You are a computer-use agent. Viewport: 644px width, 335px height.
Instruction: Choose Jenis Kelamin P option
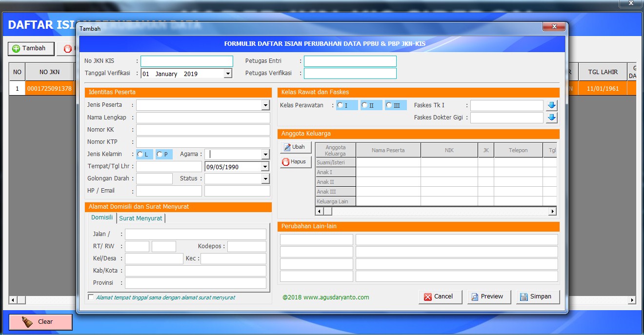(159, 154)
